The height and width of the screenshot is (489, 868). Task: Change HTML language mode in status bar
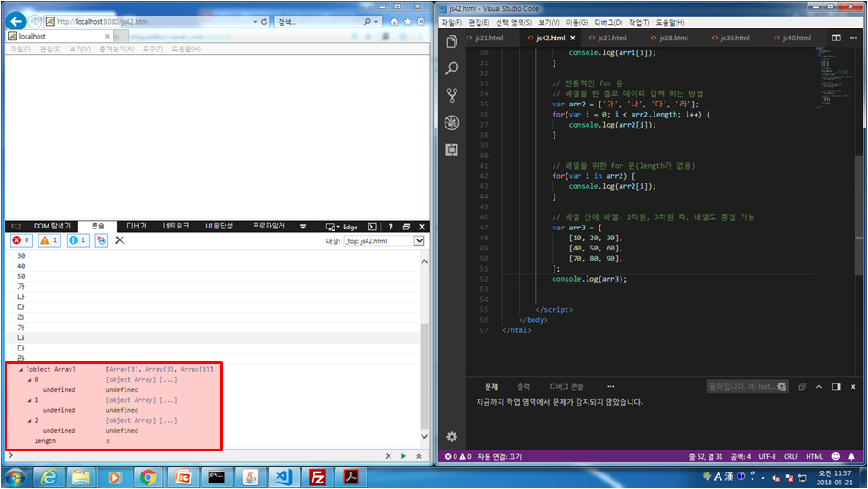[814, 456]
